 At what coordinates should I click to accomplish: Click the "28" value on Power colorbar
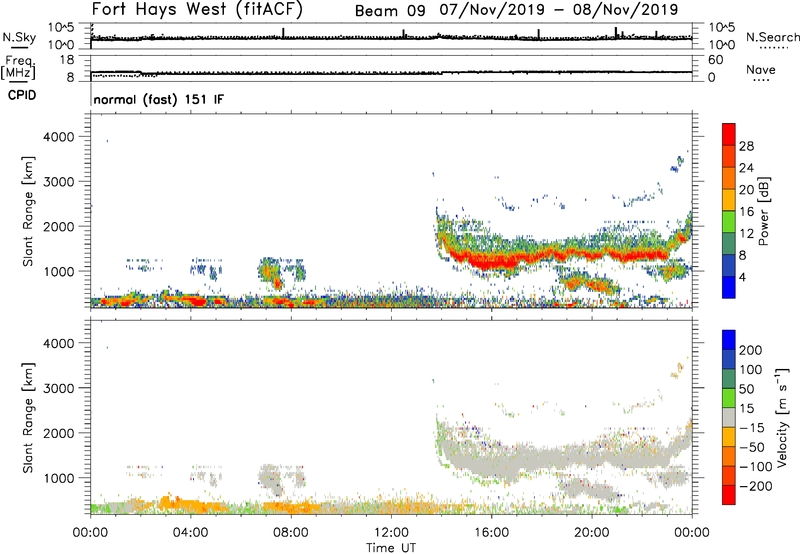[746, 146]
